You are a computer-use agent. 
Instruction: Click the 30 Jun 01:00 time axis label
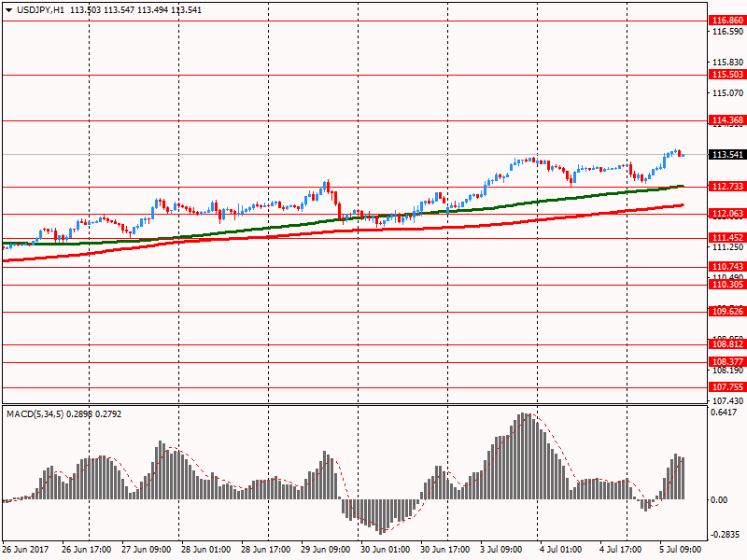(386, 550)
